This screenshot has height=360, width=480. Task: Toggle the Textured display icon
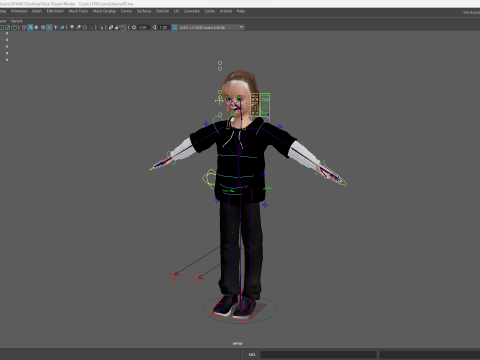click(49, 27)
